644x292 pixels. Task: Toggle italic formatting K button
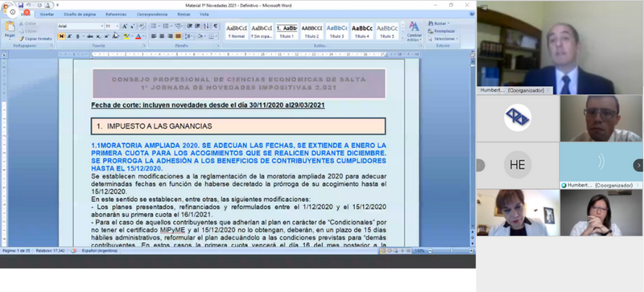pos(69,36)
